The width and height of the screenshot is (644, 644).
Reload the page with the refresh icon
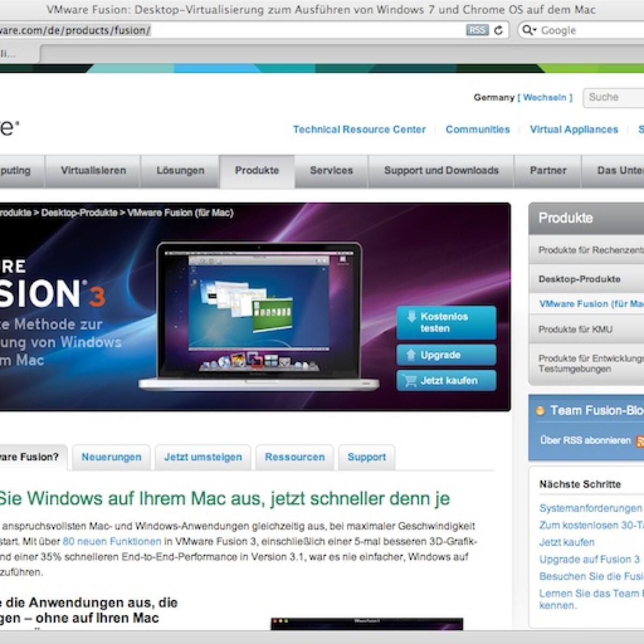(x=499, y=30)
